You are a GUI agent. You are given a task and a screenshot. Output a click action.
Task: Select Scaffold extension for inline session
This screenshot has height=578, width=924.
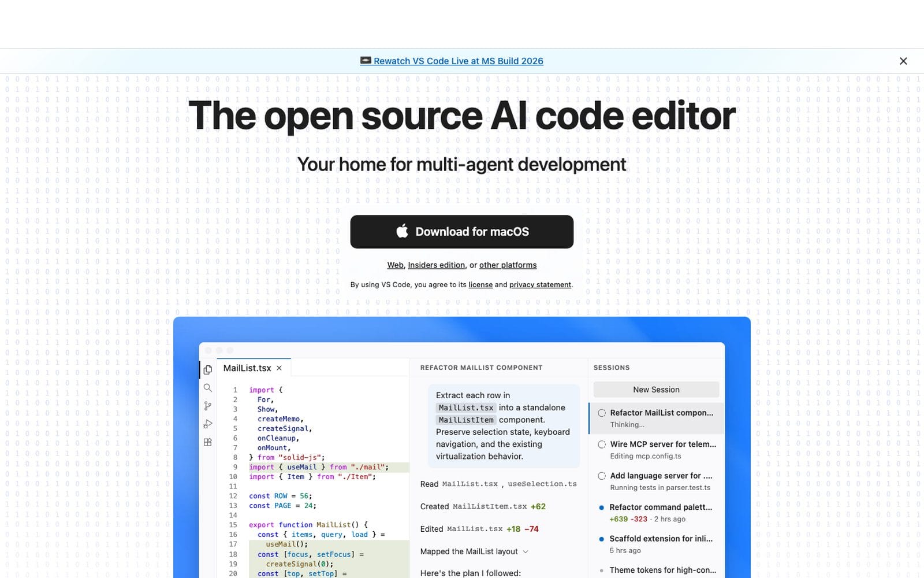coord(657,544)
